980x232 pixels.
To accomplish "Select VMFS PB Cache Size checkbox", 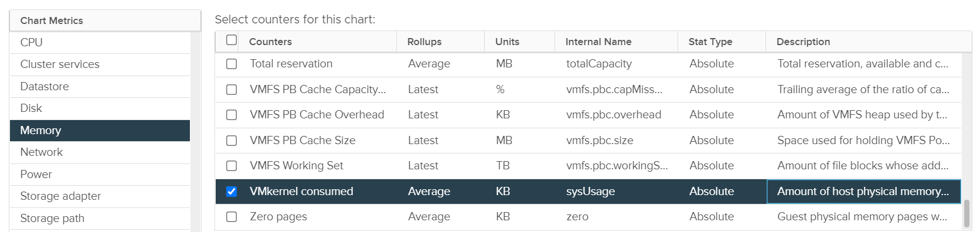I will tap(232, 141).
